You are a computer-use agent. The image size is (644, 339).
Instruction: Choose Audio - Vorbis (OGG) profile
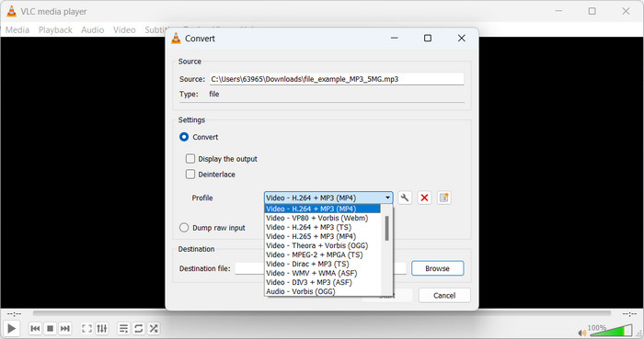pos(322,291)
